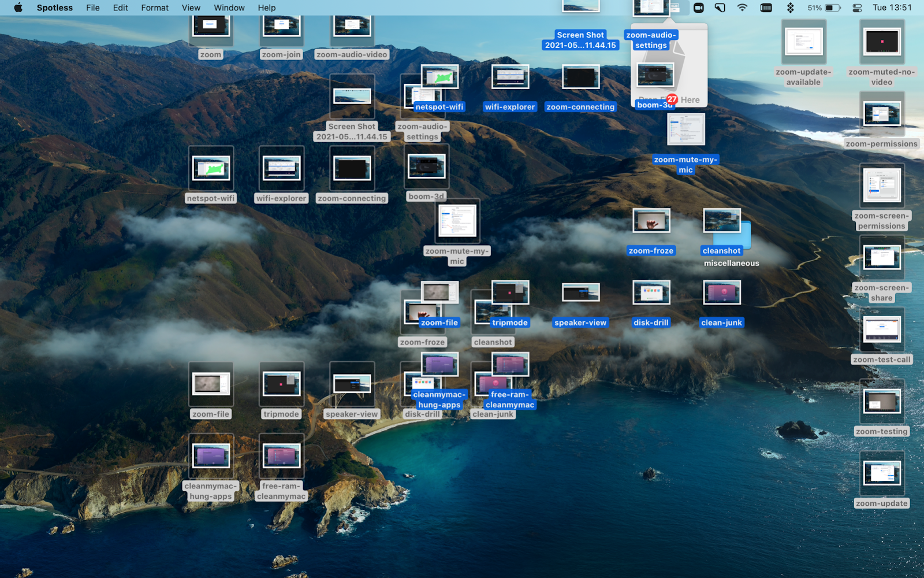924x578 pixels.
Task: Select the gray-labeled zoom-connecting file
Action: [352, 168]
